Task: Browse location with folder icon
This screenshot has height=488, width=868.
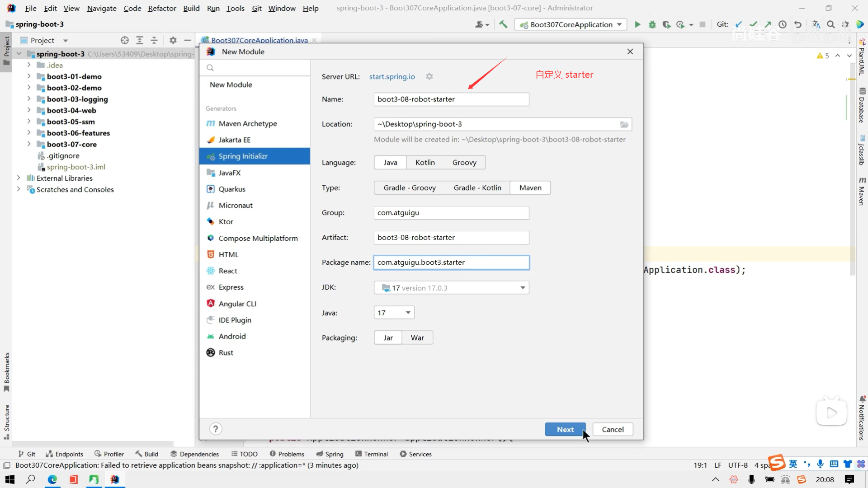Action: pos(624,124)
